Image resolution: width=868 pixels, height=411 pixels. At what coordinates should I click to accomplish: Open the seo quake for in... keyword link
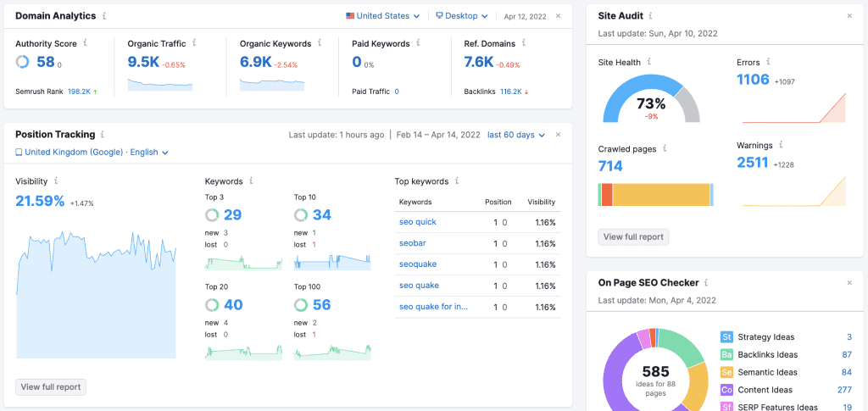coord(433,307)
